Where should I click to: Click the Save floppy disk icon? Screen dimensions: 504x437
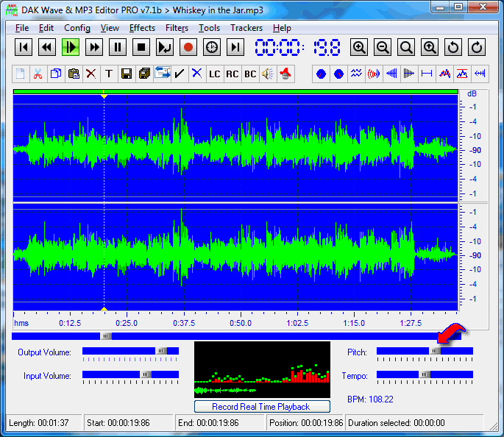click(x=127, y=74)
